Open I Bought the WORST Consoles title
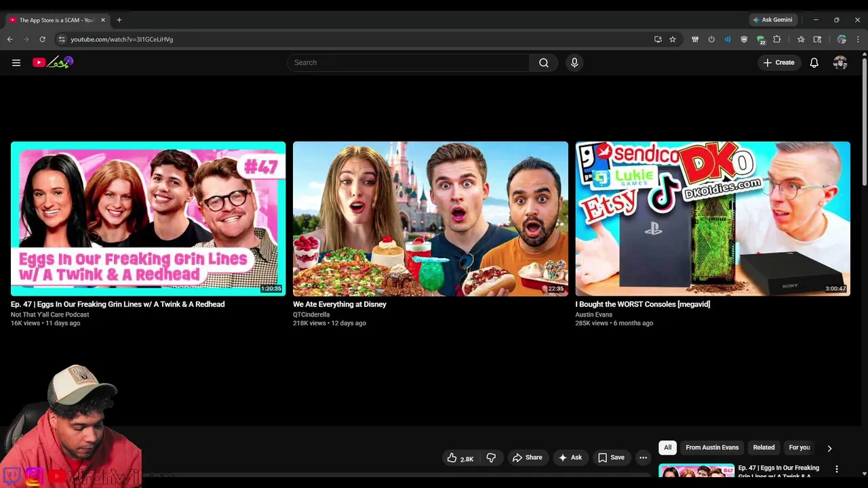The height and width of the screenshot is (488, 868). (x=643, y=304)
